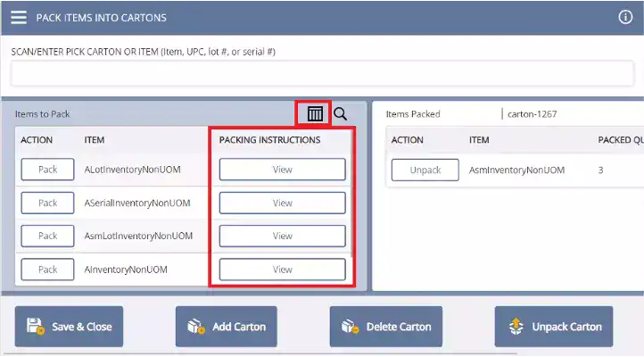View packing instructions for ASerialInventoryNonUOM
This screenshot has width=644, height=357.
[282, 203]
